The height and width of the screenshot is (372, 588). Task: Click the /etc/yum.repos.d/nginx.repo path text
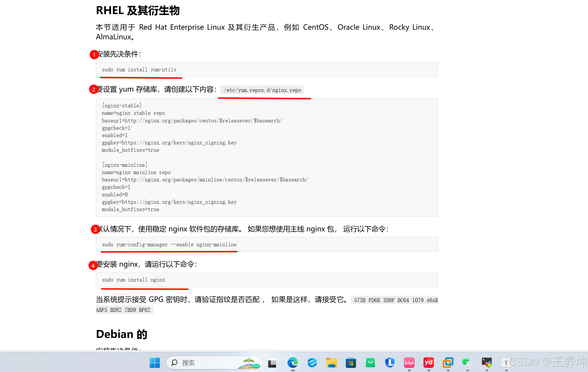(x=262, y=90)
